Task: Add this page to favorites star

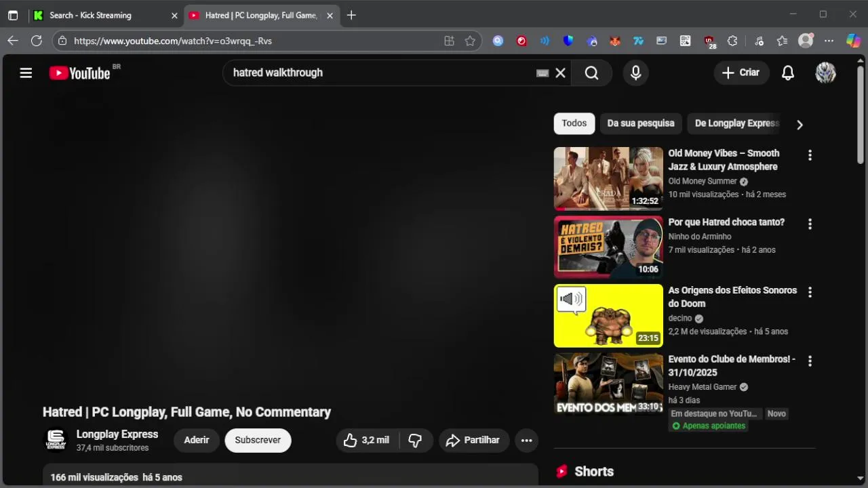Action: click(470, 41)
